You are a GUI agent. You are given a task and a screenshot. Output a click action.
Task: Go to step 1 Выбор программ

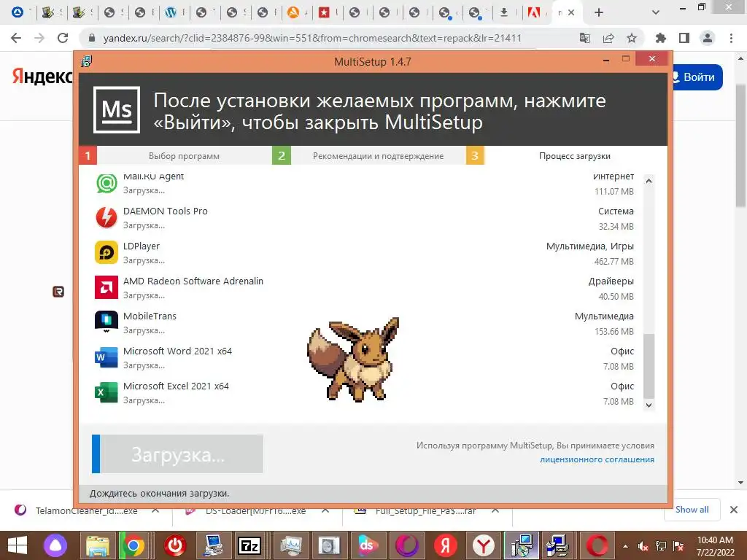[175, 156]
